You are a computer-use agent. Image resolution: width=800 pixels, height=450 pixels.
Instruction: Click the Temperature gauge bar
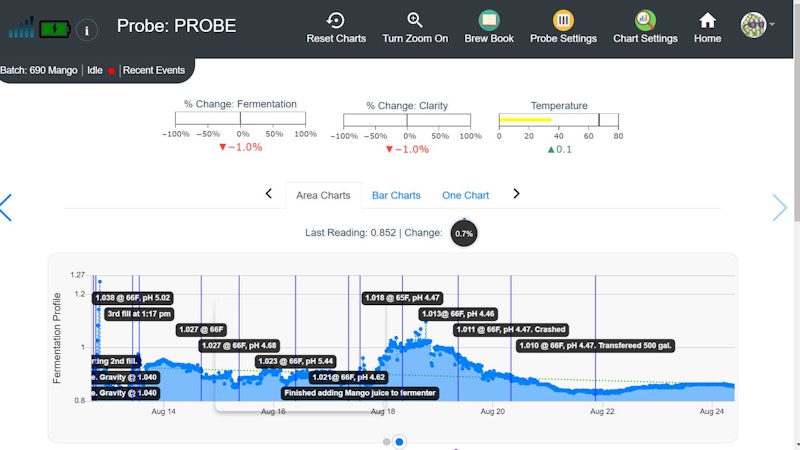point(558,120)
